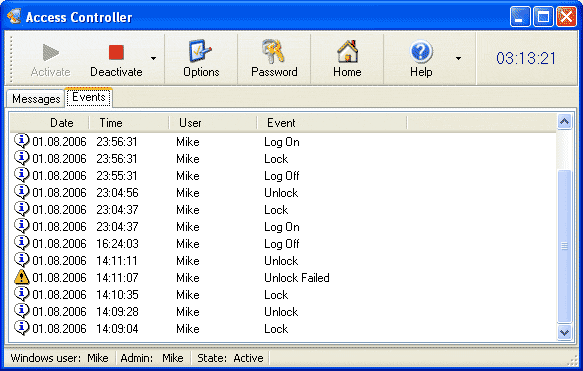Click info icon on 23:56:31 Log On row
This screenshot has width=583, height=371.
[x=22, y=141]
